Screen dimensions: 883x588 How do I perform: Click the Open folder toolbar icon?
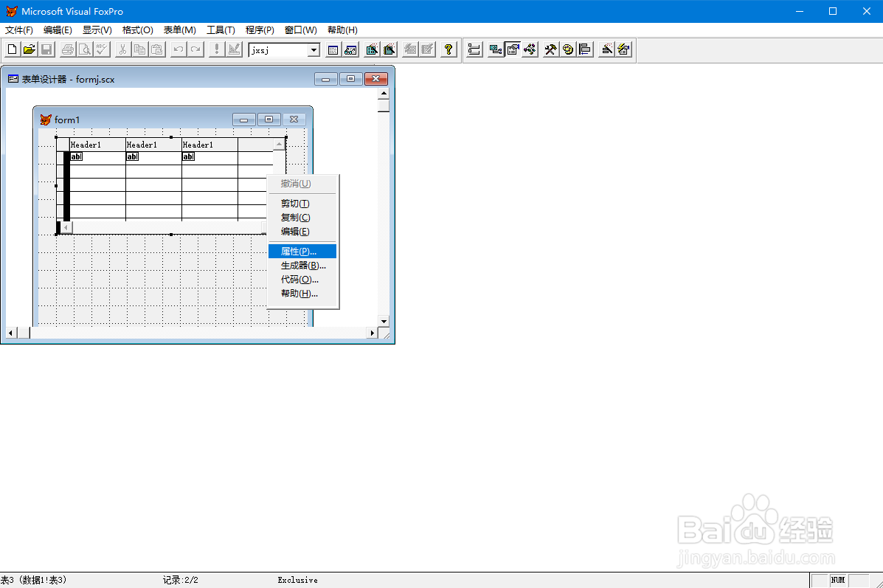pyautogui.click(x=30, y=49)
